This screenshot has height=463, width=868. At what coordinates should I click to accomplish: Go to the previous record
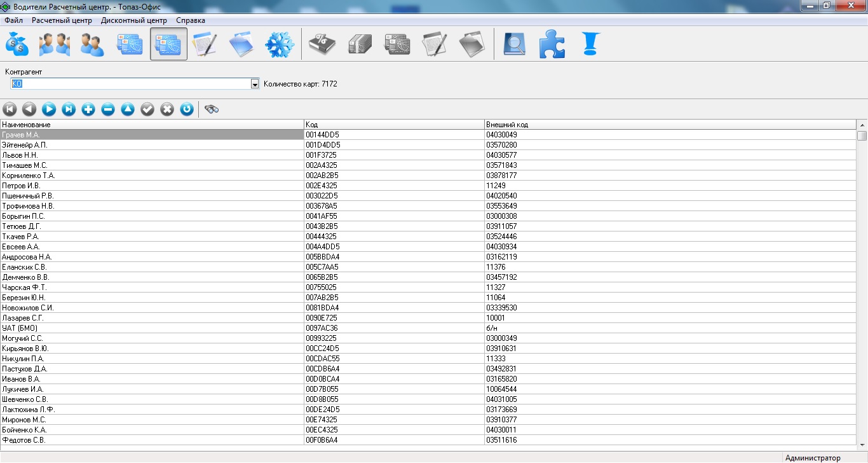(x=29, y=109)
